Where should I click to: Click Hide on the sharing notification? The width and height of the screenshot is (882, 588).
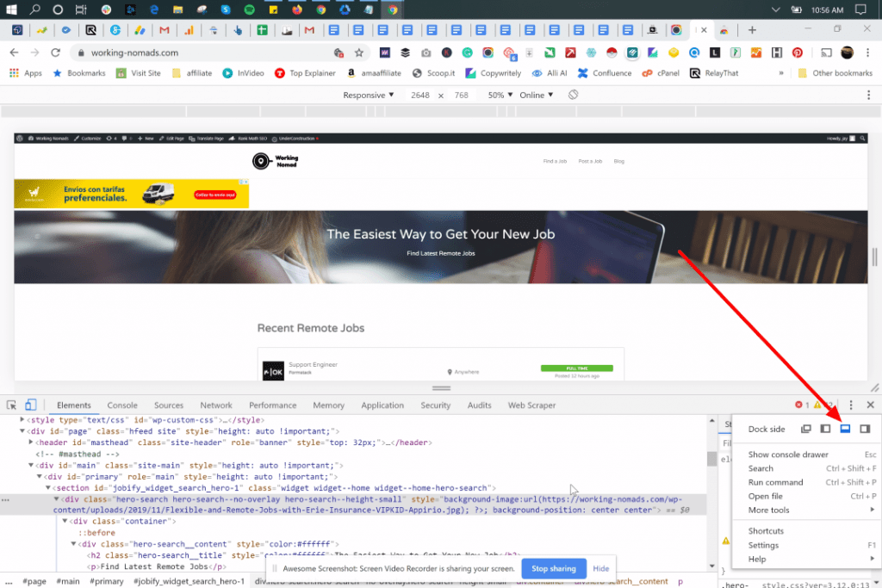click(601, 569)
